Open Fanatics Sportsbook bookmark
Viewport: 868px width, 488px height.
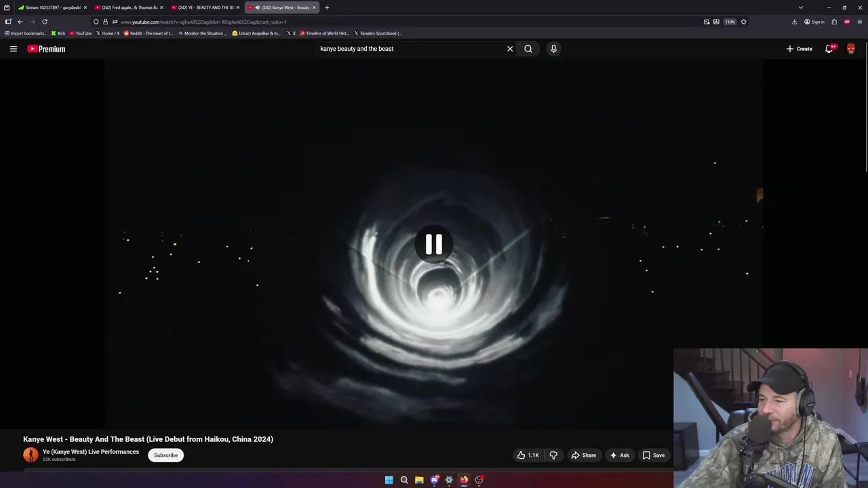tap(378, 33)
